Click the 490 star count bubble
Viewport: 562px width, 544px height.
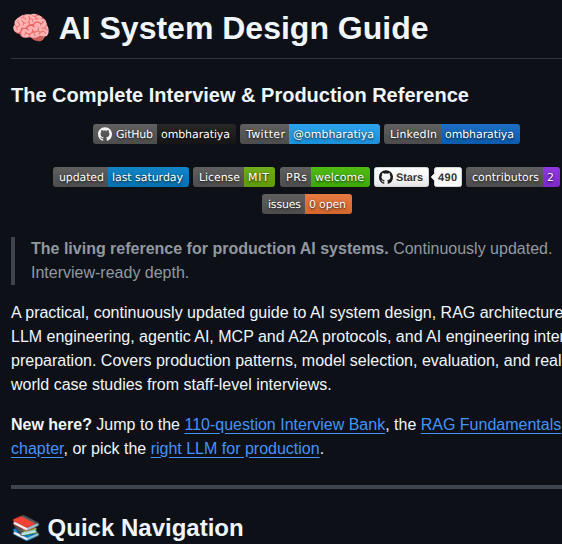coord(447,177)
